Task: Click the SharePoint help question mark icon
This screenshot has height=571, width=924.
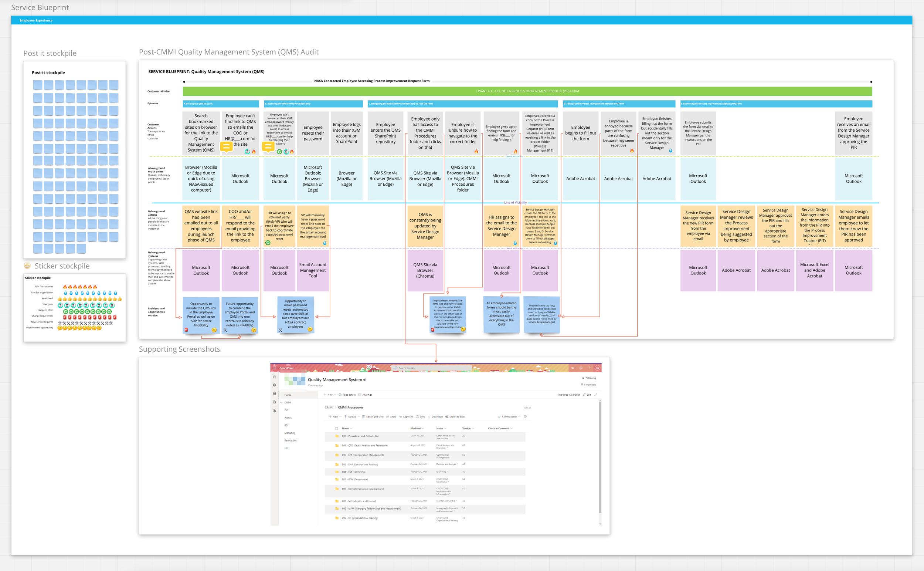Action: 589,368
